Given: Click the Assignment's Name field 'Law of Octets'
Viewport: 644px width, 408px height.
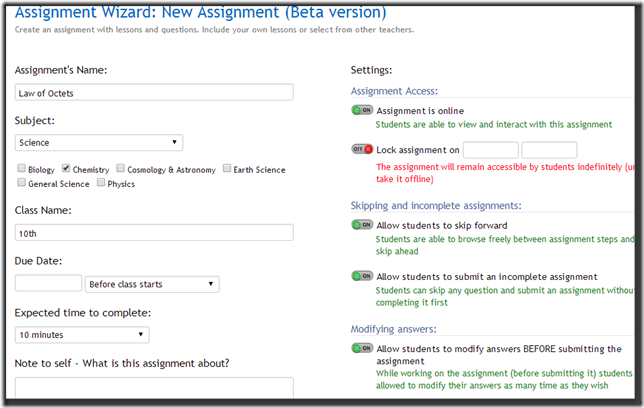Looking at the screenshot, I should pyautogui.click(x=154, y=92).
